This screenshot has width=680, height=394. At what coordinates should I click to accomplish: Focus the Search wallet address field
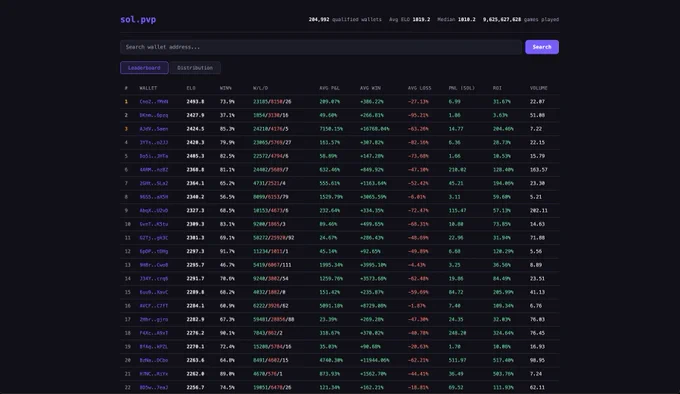click(321, 47)
